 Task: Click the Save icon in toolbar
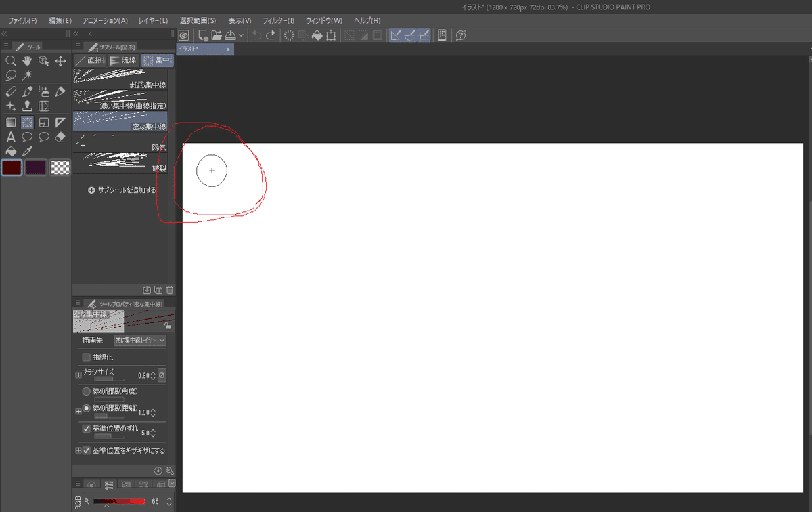pos(230,35)
